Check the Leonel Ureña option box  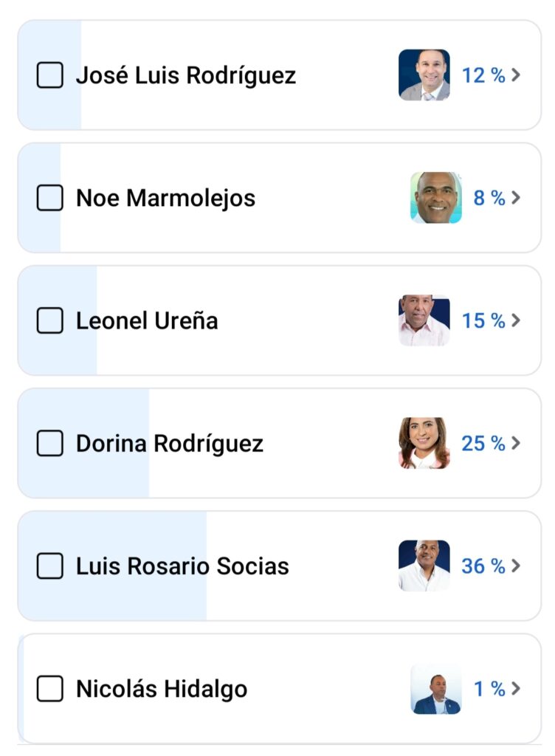tap(49, 320)
